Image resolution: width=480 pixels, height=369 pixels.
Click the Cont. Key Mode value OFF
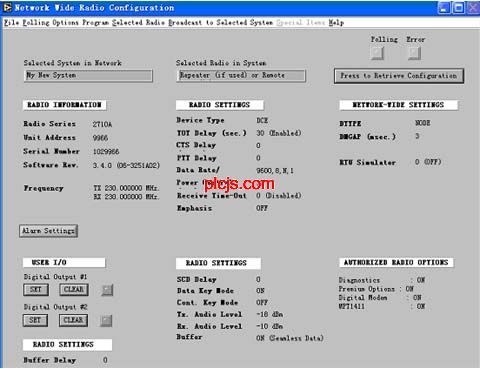(262, 302)
